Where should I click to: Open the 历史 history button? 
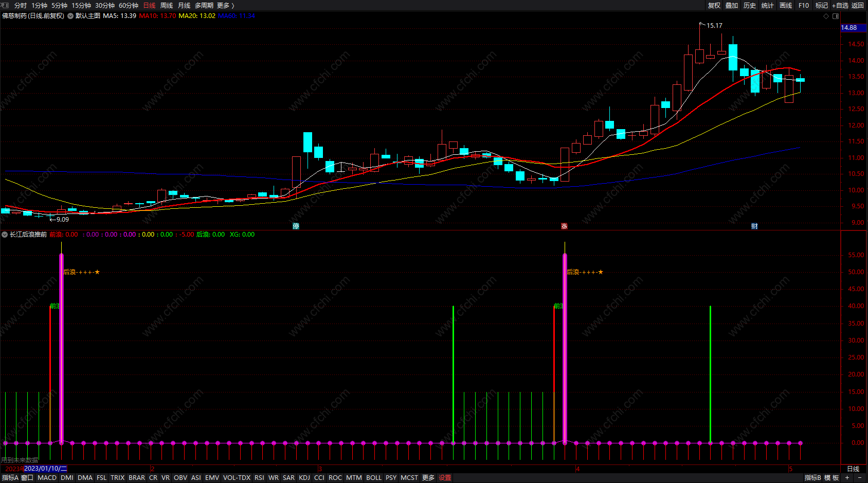(x=750, y=5)
